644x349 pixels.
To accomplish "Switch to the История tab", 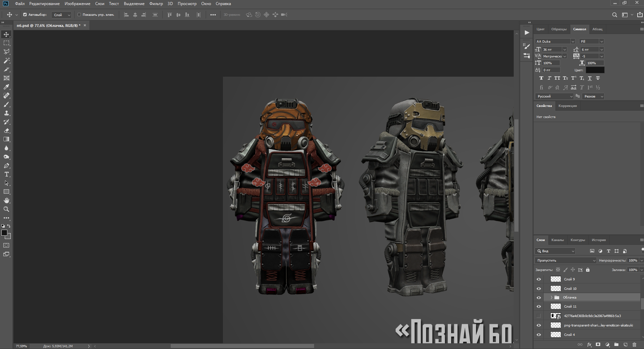I will coord(599,240).
